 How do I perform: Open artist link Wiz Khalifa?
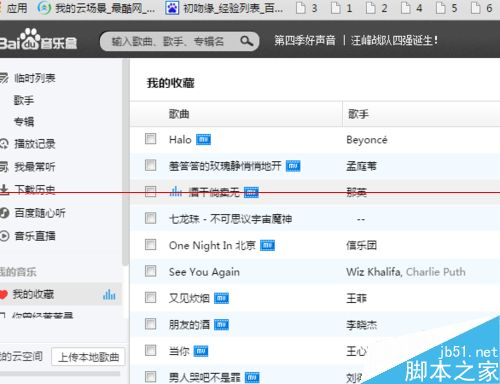click(x=373, y=272)
